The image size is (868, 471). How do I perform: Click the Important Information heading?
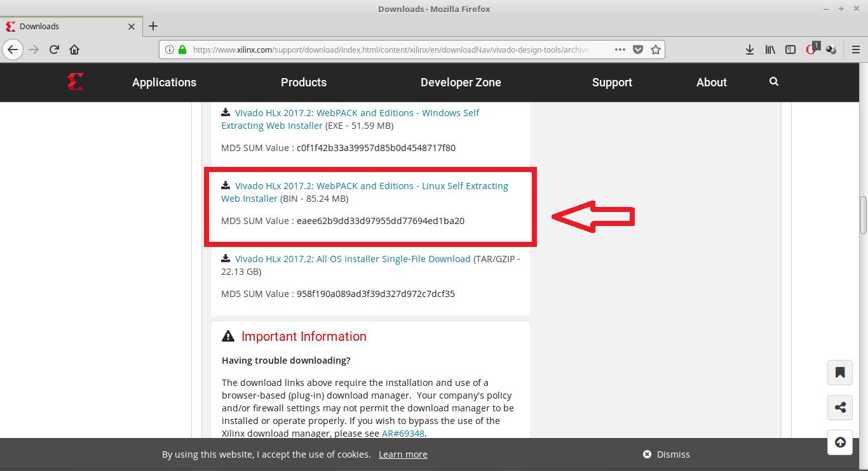pos(304,336)
